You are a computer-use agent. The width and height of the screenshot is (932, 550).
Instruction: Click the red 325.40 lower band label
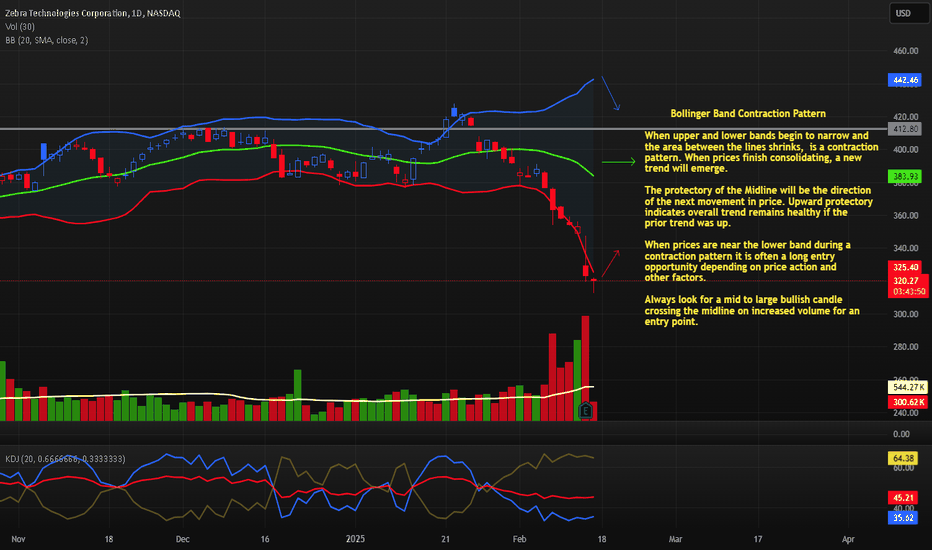905,267
